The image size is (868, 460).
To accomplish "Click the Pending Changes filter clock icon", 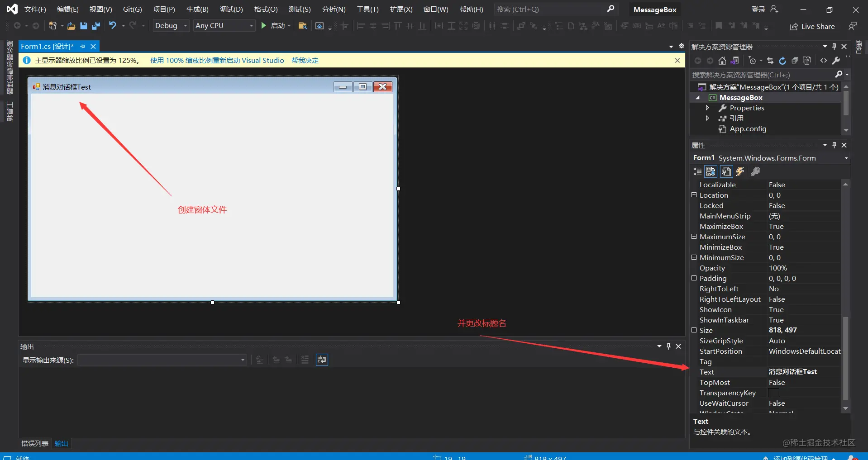I will click(752, 61).
